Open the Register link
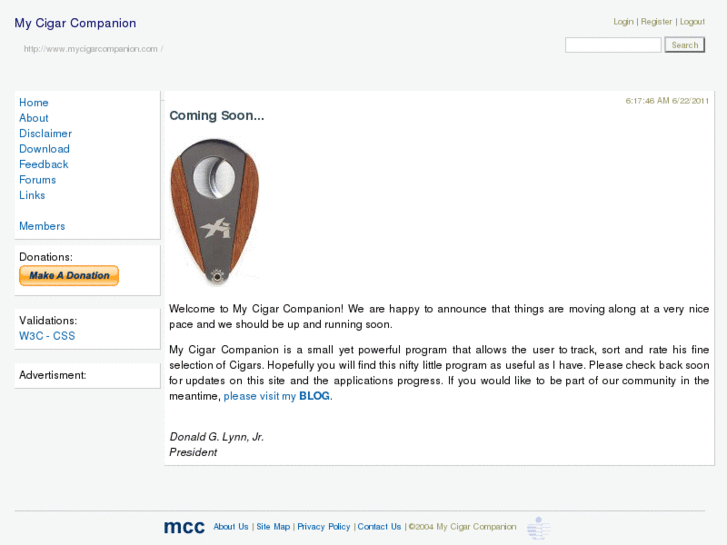This screenshot has width=727, height=545. (656, 22)
